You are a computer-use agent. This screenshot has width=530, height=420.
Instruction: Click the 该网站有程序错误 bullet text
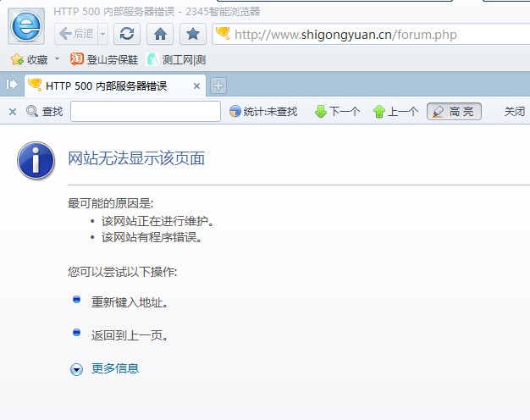[152, 237]
